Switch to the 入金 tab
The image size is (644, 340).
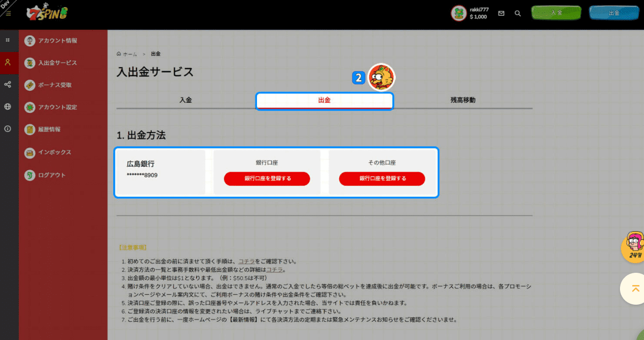pos(185,100)
